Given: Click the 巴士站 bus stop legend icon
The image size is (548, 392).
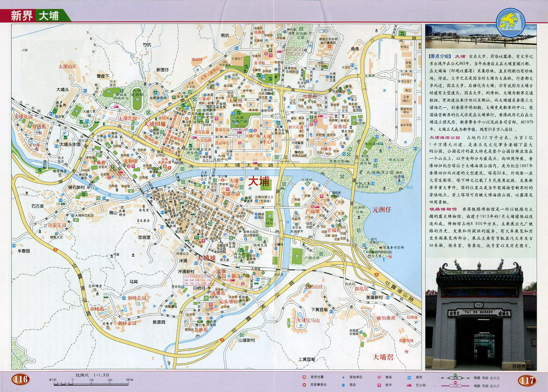Looking at the screenshot, I should tap(409, 385).
